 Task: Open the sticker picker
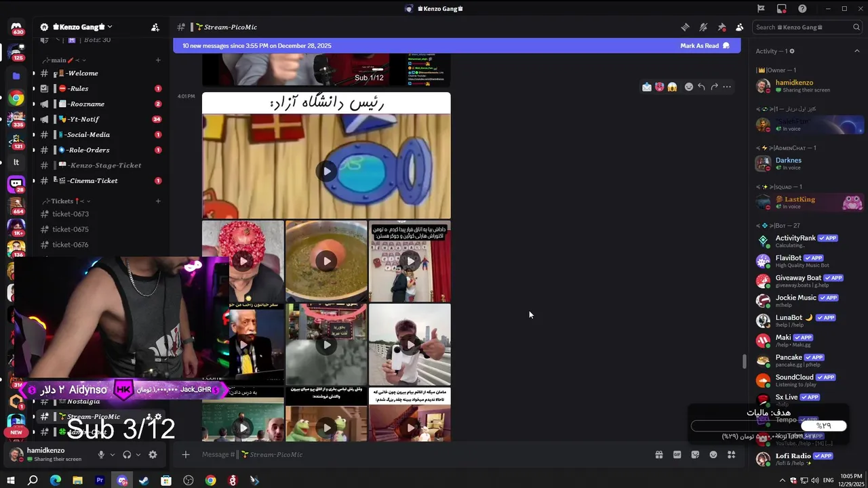[x=695, y=455]
